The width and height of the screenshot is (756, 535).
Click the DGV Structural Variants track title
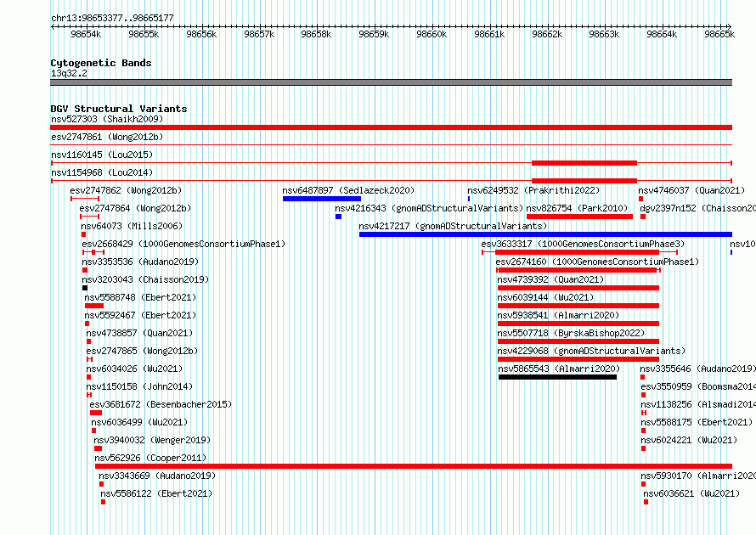[x=119, y=109]
